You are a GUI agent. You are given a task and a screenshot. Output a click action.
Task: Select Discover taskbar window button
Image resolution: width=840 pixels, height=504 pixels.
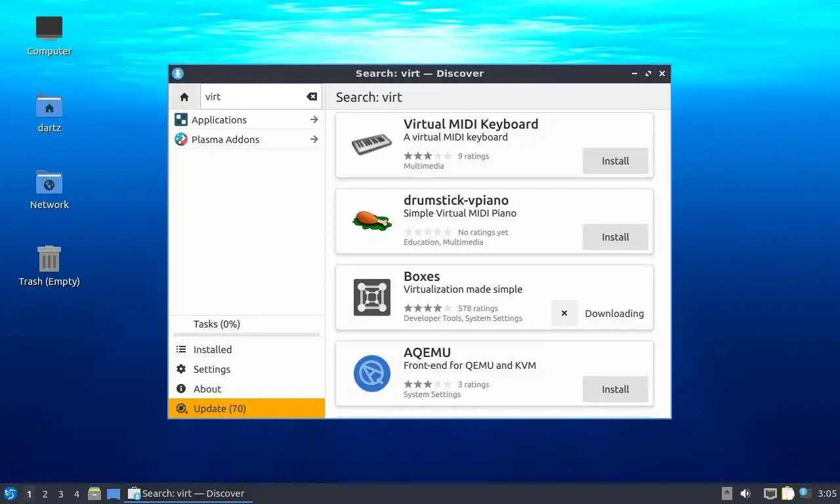pos(188,493)
